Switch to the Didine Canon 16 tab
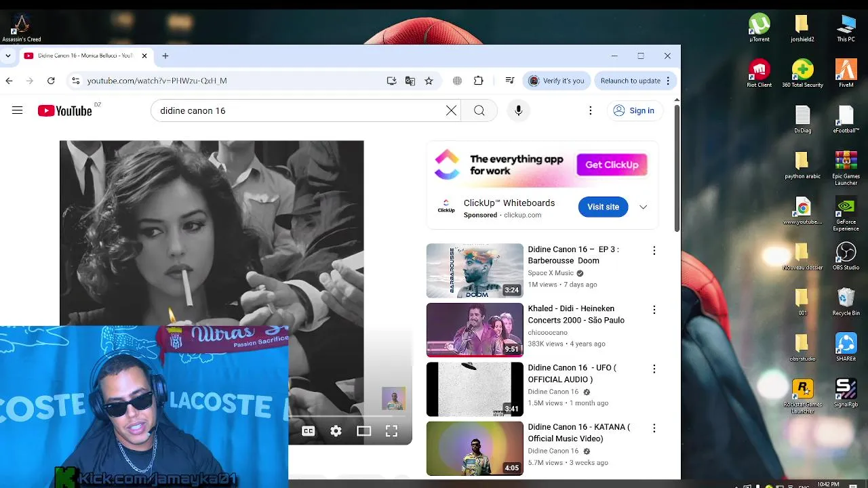 85,56
